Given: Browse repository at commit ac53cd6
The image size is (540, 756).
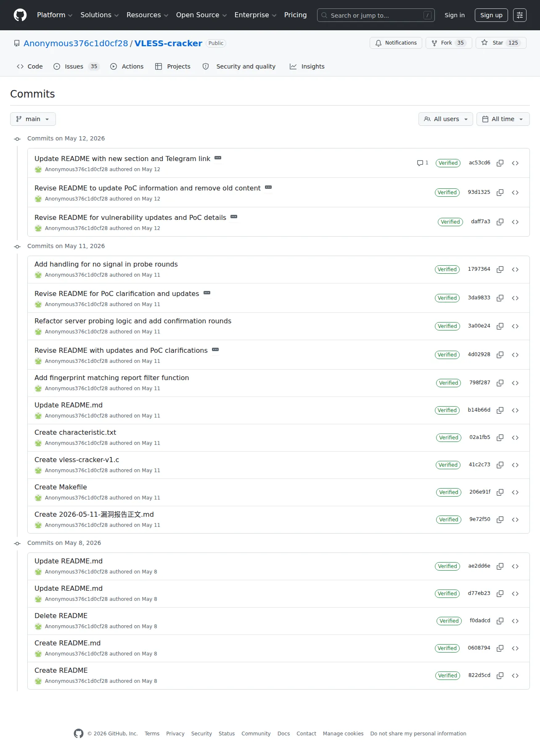Looking at the screenshot, I should tap(515, 163).
